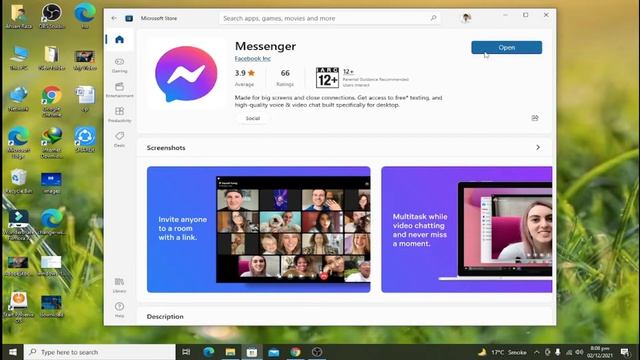Select the SHAREit desktop icon
This screenshot has width=640, height=360.
85,140
